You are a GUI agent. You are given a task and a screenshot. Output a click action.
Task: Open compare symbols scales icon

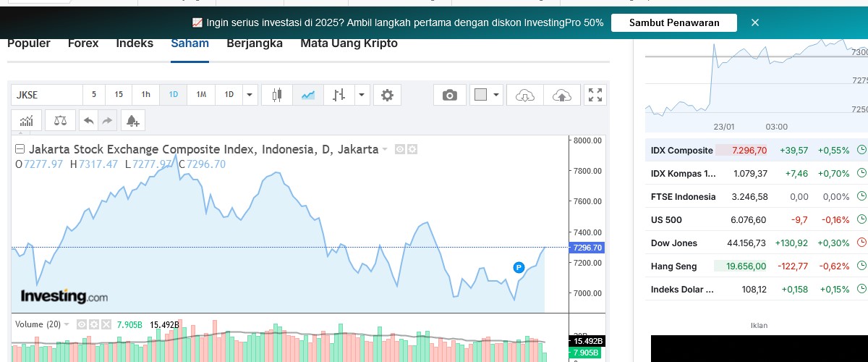[x=60, y=120]
